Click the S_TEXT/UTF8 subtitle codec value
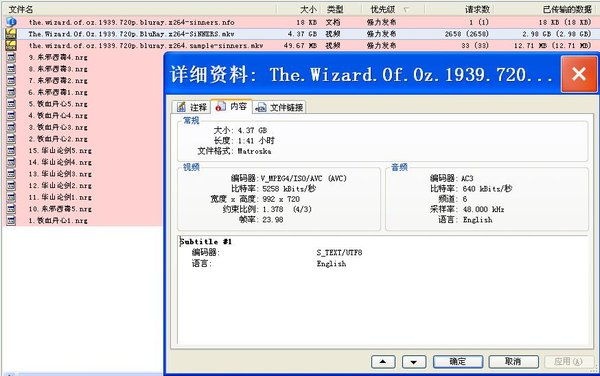This screenshot has width=600, height=376. click(339, 252)
